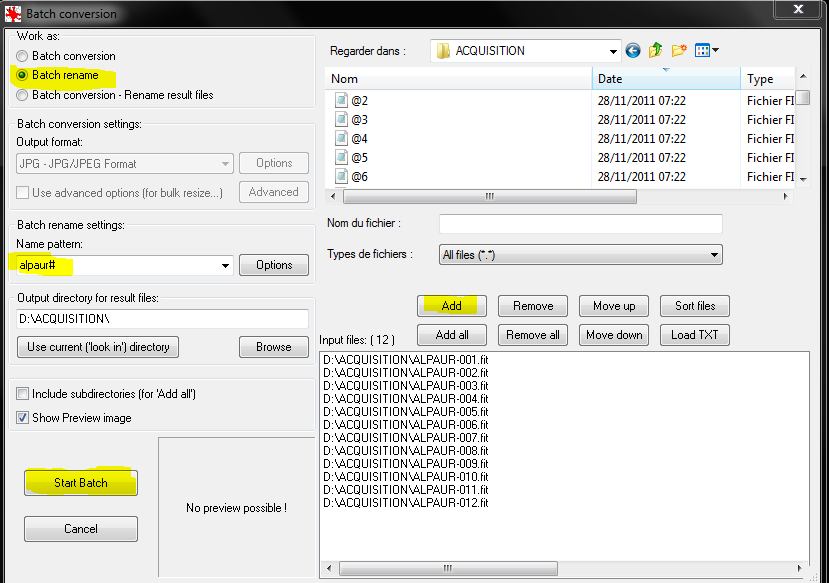Enable Include subdirectories checkbox
Screen dimensions: 829x583
tap(23, 395)
